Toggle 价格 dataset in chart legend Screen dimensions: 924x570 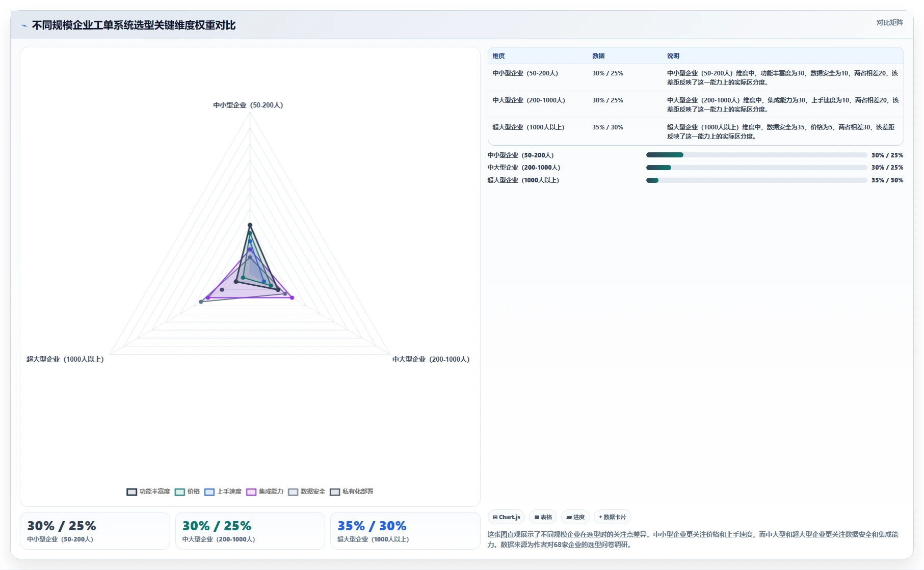tap(187, 492)
